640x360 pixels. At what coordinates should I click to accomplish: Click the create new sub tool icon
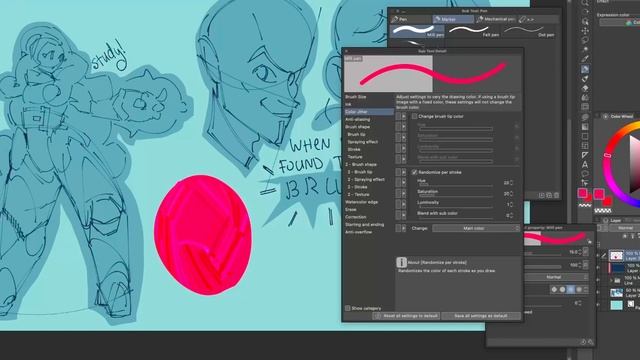click(x=542, y=196)
